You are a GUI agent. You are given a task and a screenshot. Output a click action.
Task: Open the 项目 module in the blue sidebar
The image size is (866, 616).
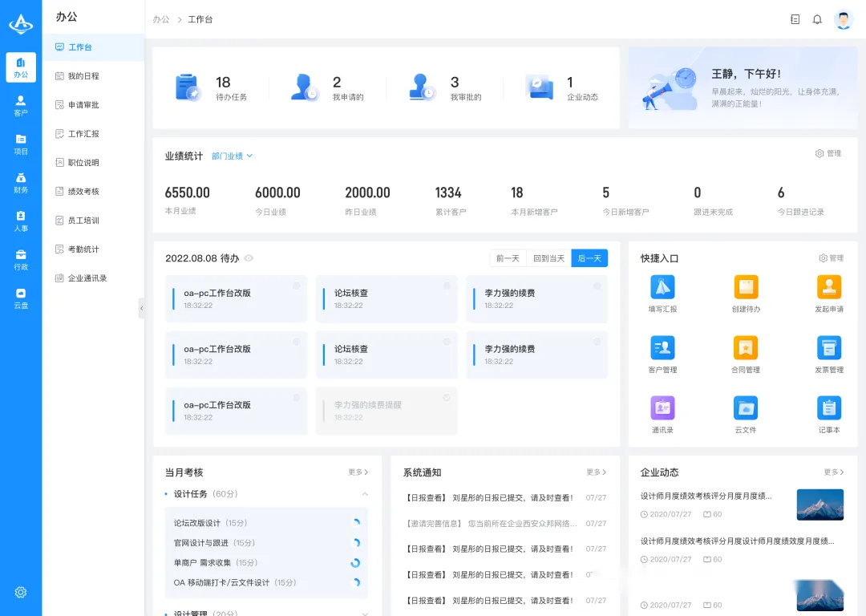pyautogui.click(x=20, y=144)
